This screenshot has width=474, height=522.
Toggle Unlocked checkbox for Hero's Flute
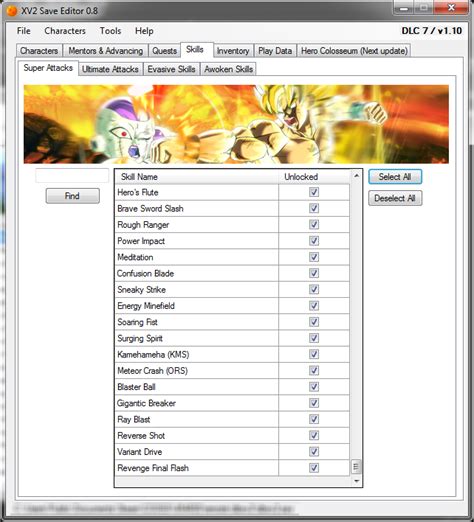pos(314,192)
